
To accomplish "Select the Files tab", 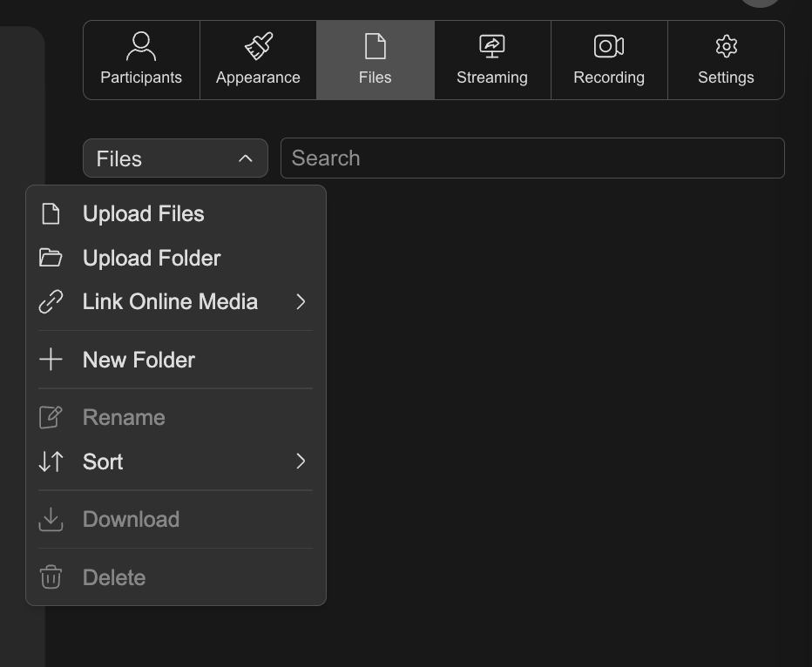I will point(376,60).
